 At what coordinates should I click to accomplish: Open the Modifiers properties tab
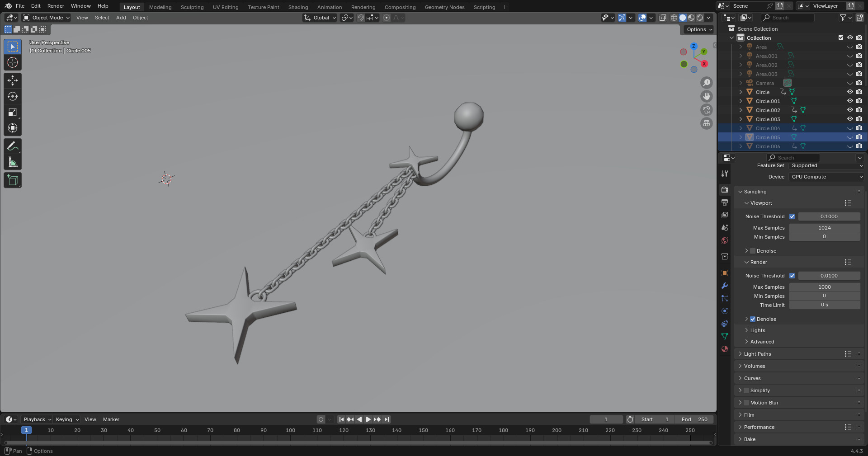click(x=725, y=286)
